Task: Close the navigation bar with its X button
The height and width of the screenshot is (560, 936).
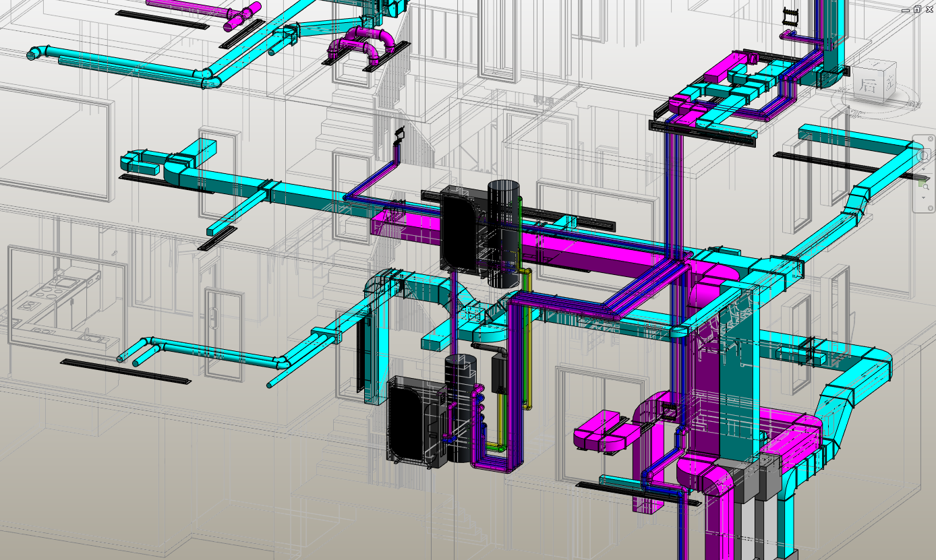Action: tap(931, 139)
